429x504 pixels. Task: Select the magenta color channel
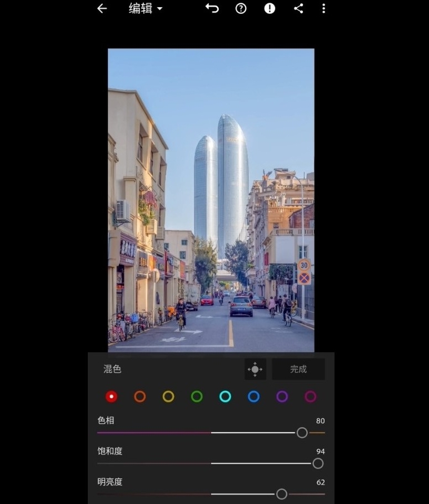point(311,397)
